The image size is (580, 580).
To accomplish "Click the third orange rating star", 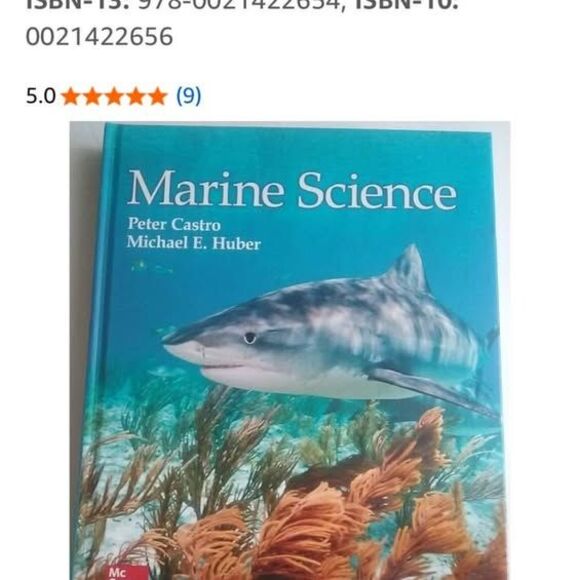I will (114, 97).
